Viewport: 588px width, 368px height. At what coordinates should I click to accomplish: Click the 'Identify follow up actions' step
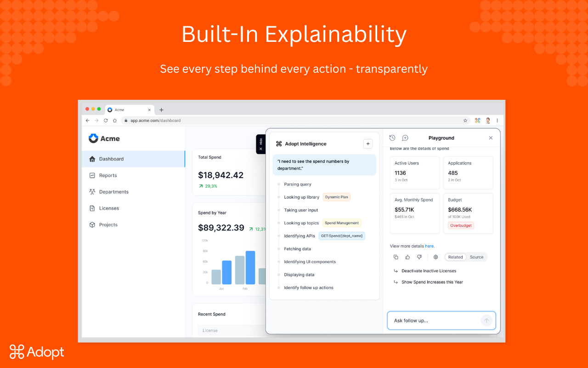[x=309, y=287]
